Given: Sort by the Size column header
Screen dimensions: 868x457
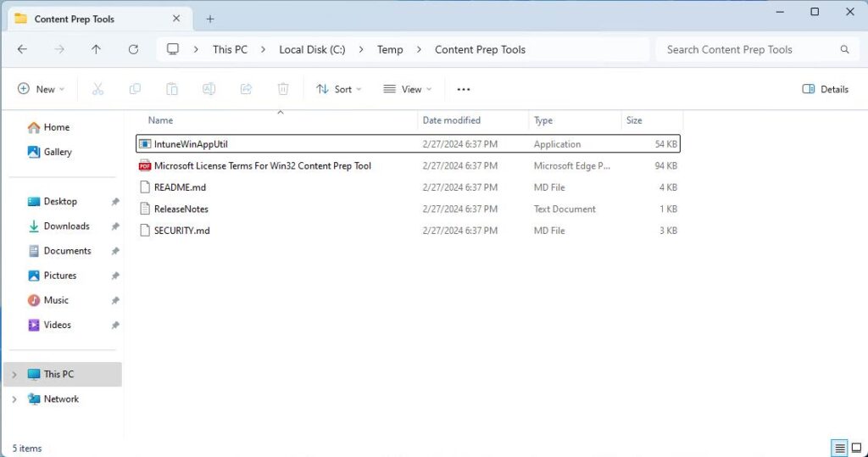Looking at the screenshot, I should (634, 120).
